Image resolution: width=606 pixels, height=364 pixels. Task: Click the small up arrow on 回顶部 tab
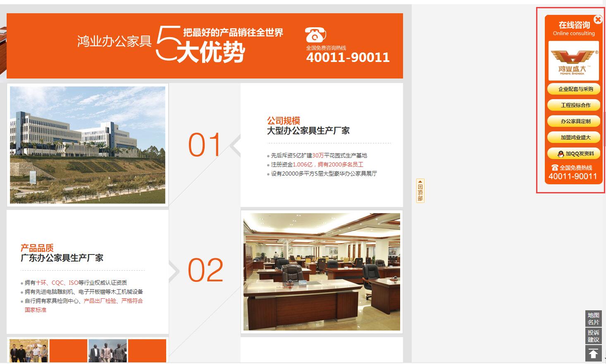pyautogui.click(x=420, y=182)
